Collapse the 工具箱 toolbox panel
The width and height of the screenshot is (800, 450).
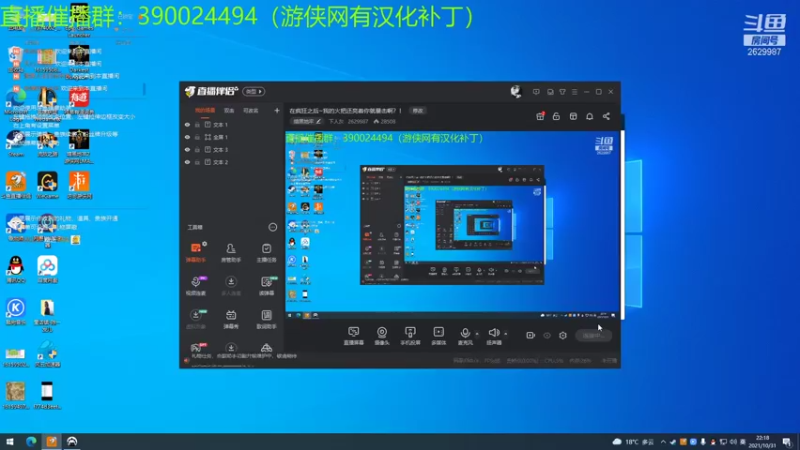coord(273,227)
